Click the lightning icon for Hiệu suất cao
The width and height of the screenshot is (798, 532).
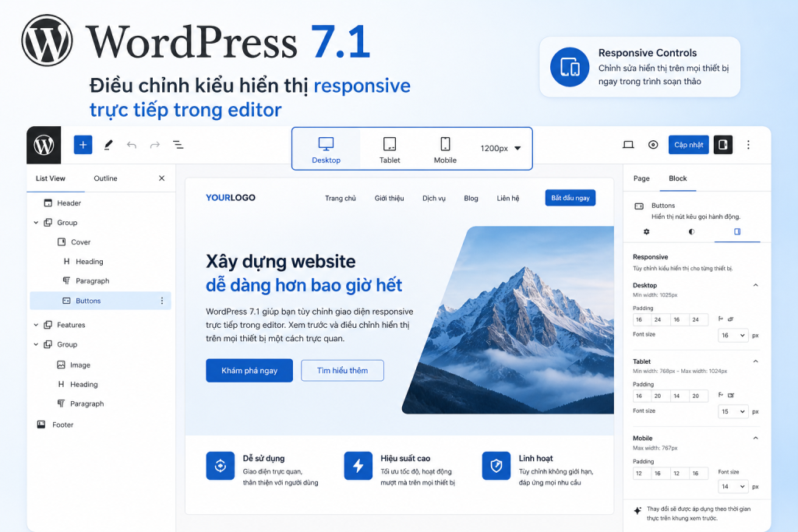click(x=358, y=465)
